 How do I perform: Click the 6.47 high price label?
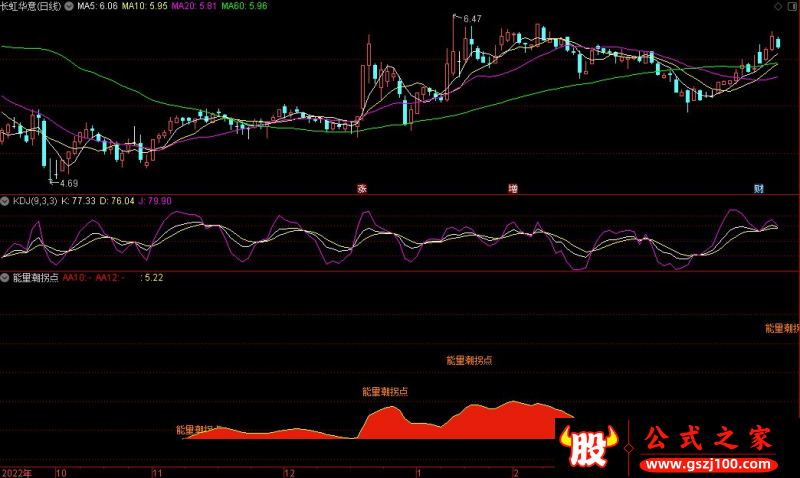click(x=472, y=19)
